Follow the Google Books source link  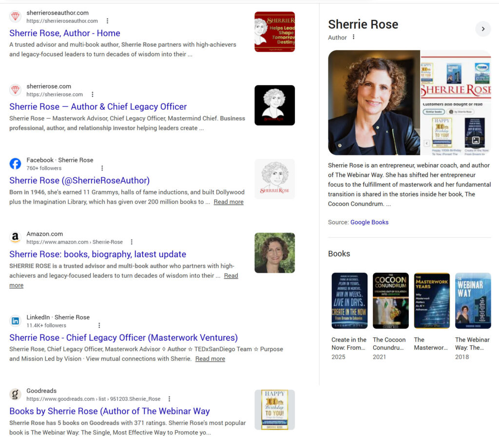(369, 222)
